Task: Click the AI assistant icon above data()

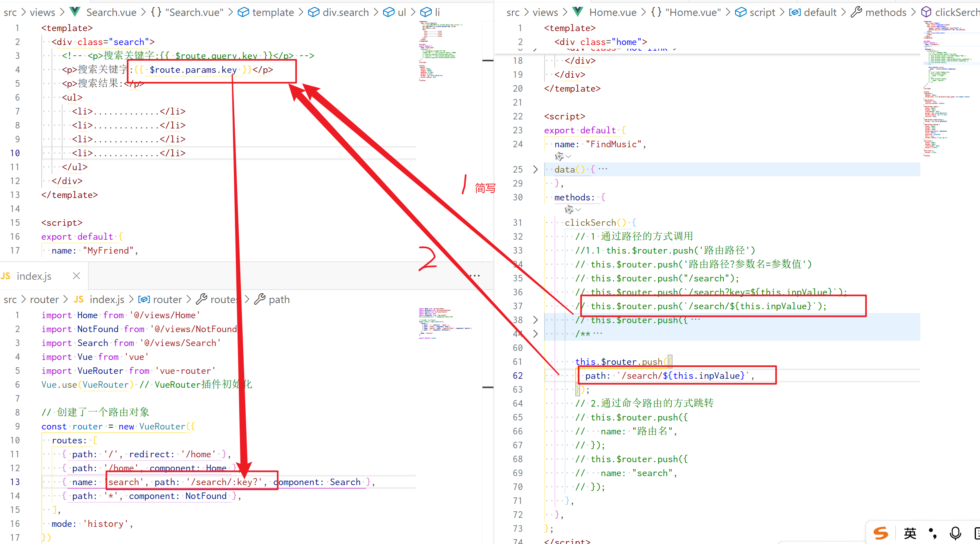Action: click(x=558, y=156)
